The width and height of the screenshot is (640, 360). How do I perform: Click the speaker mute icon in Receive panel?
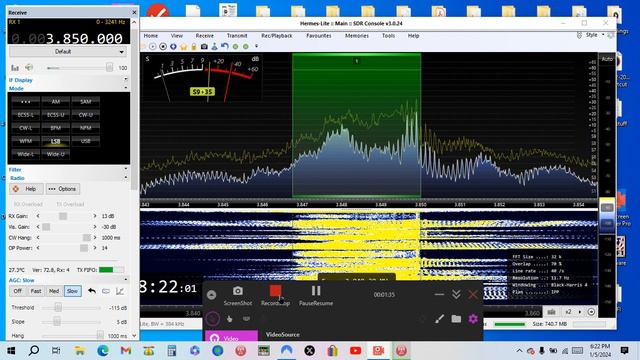tap(29, 67)
